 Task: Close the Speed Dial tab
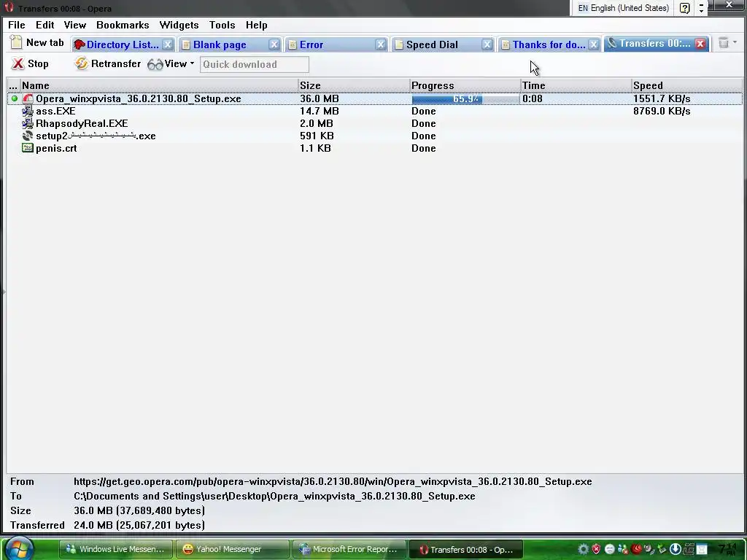(487, 44)
